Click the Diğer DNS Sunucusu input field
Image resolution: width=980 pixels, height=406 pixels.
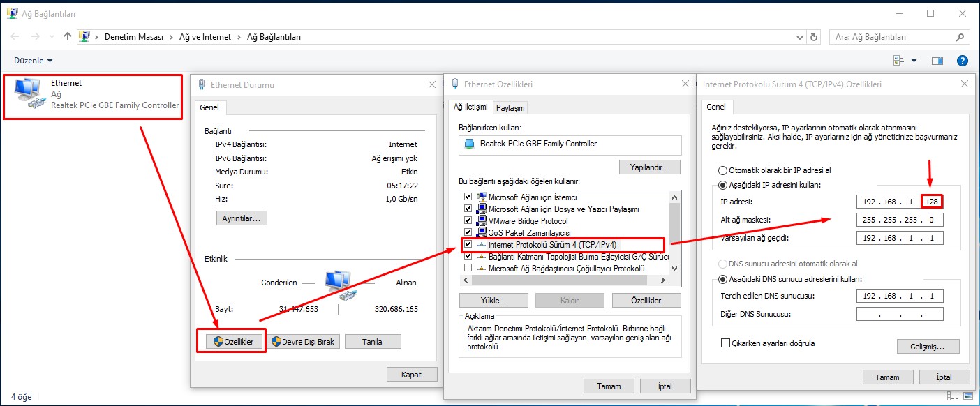point(900,315)
